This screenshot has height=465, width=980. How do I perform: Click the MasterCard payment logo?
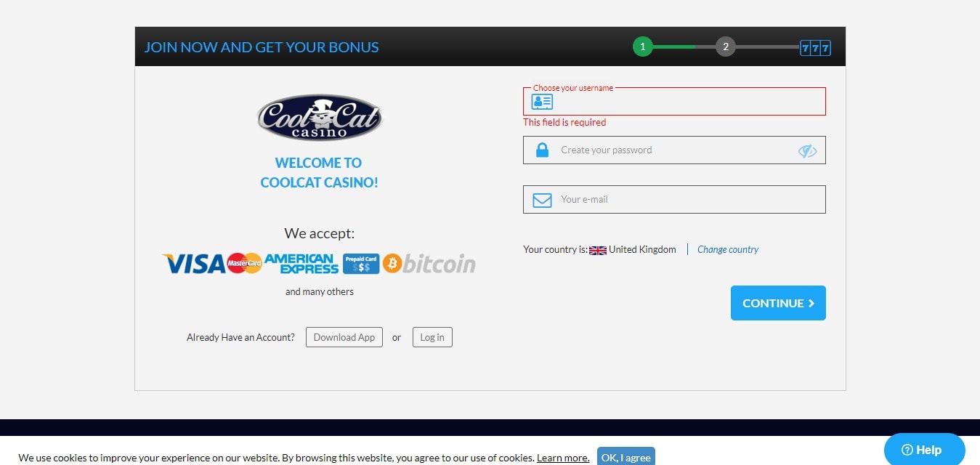click(244, 263)
